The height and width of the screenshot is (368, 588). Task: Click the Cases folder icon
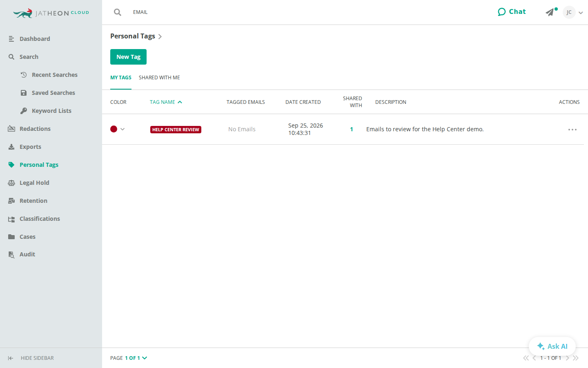[x=11, y=237]
